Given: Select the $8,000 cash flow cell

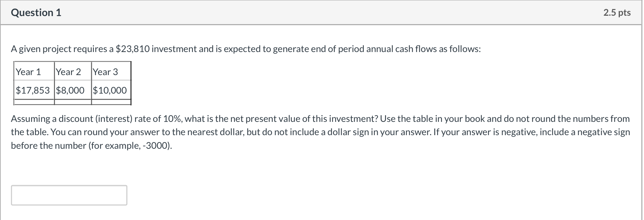Looking at the screenshot, I should pyautogui.click(x=70, y=90).
